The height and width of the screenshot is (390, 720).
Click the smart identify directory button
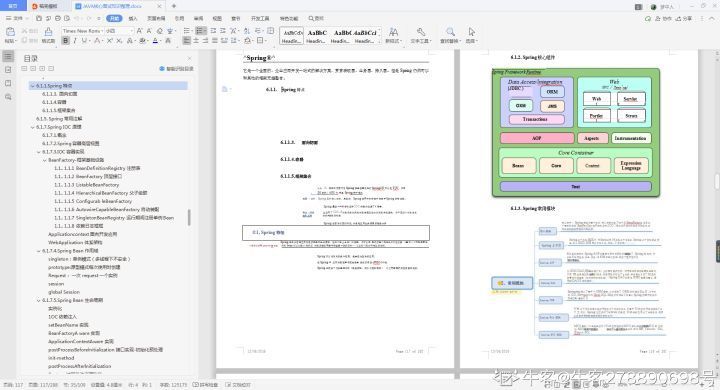click(176, 69)
